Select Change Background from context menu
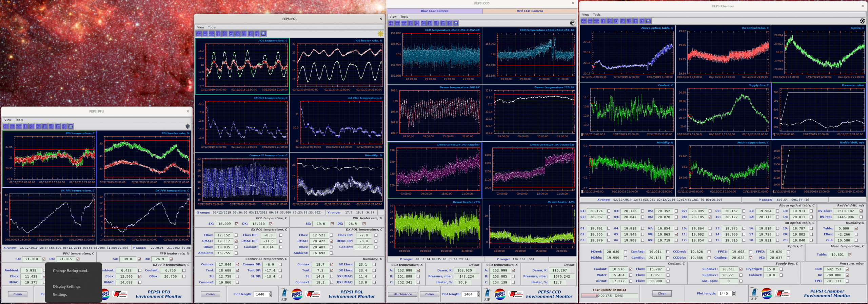 pos(71,271)
